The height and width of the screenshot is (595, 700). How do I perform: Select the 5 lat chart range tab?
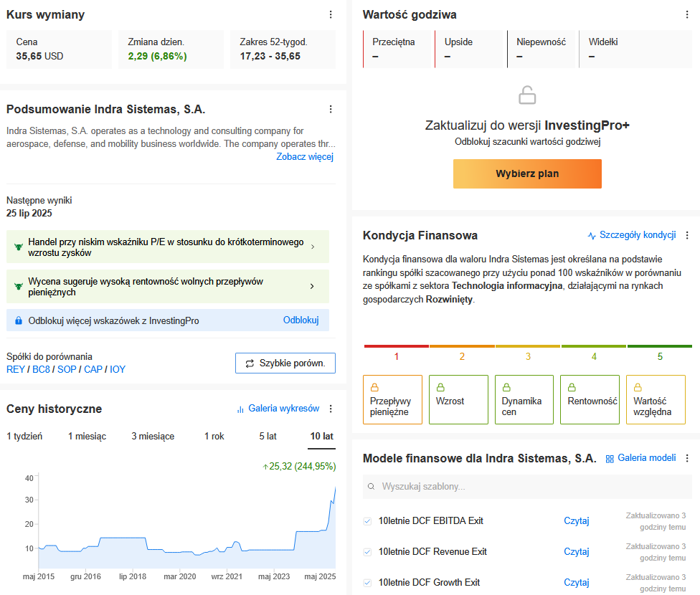[x=268, y=437]
